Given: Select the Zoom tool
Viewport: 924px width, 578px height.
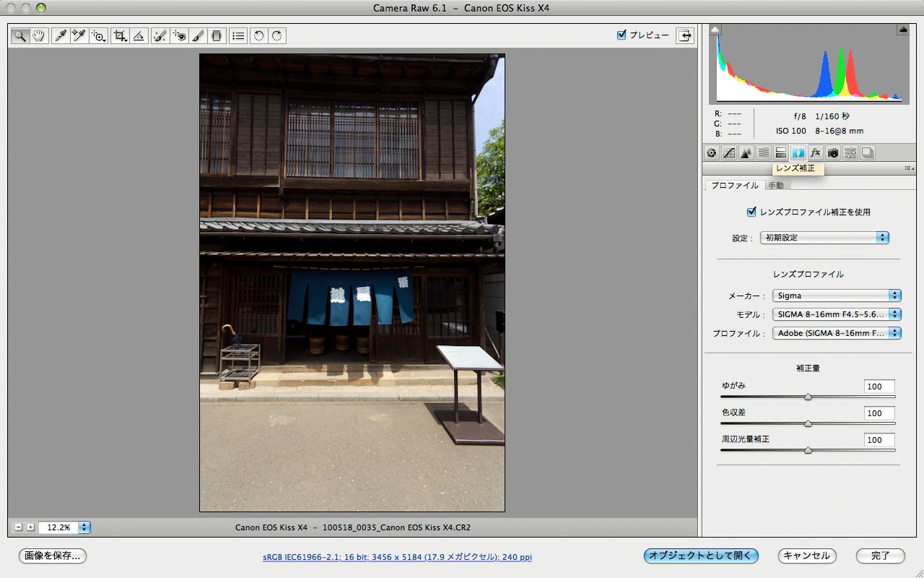Looking at the screenshot, I should (20, 35).
